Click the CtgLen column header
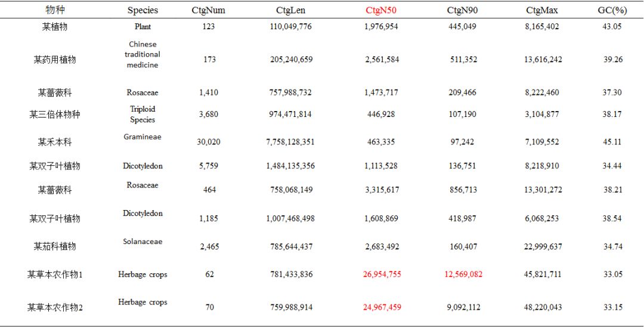 (x=290, y=11)
